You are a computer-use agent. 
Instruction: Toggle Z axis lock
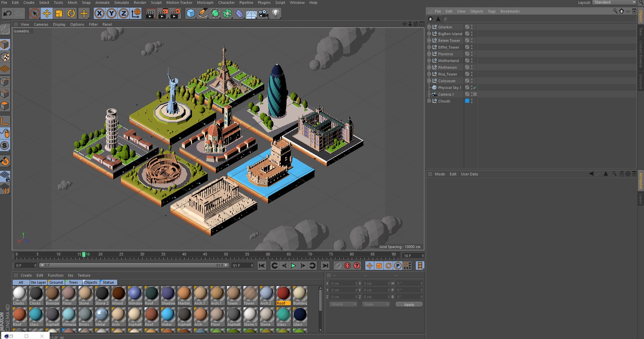(x=123, y=13)
